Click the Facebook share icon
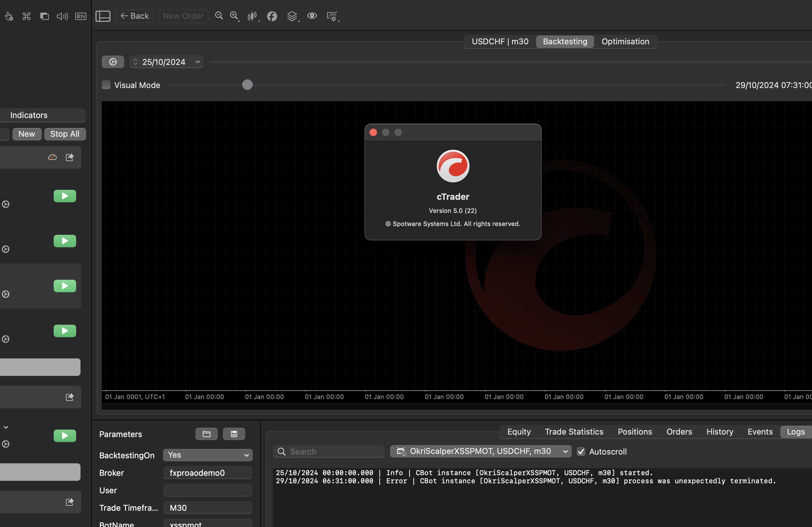The image size is (812, 527). click(272, 16)
